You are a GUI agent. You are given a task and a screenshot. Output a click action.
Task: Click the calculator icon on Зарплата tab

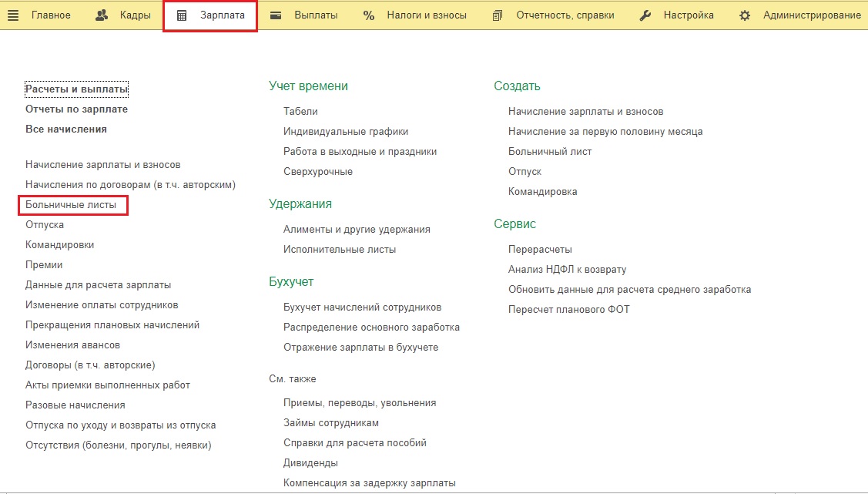point(182,15)
